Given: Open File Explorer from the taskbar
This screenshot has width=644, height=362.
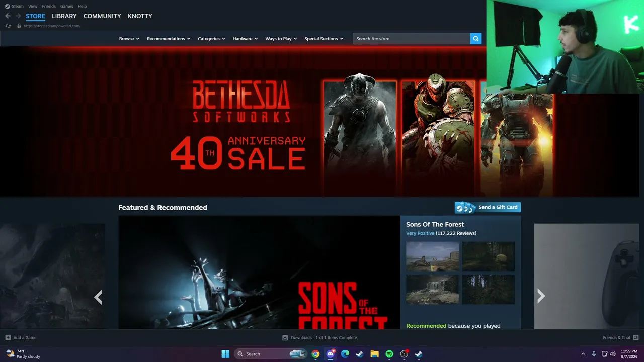Looking at the screenshot, I should click(374, 354).
